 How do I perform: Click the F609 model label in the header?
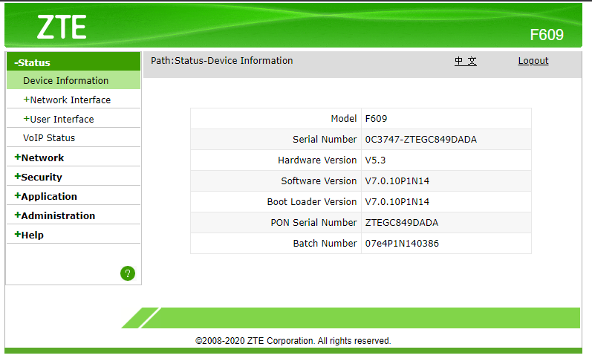pos(546,35)
